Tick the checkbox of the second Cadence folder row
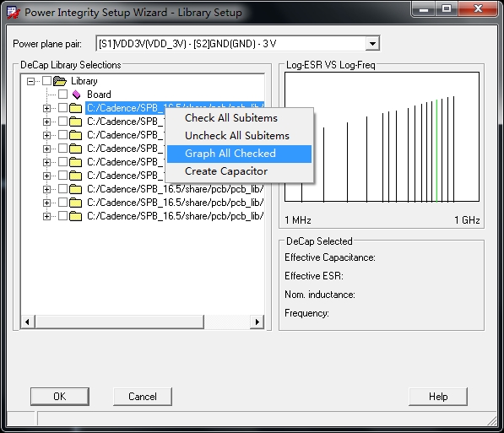 point(63,122)
